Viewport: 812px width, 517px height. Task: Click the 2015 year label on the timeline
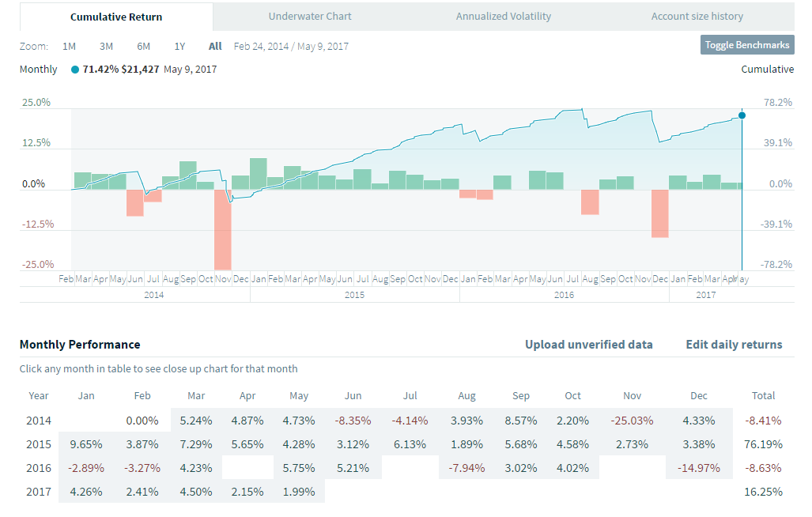354,294
